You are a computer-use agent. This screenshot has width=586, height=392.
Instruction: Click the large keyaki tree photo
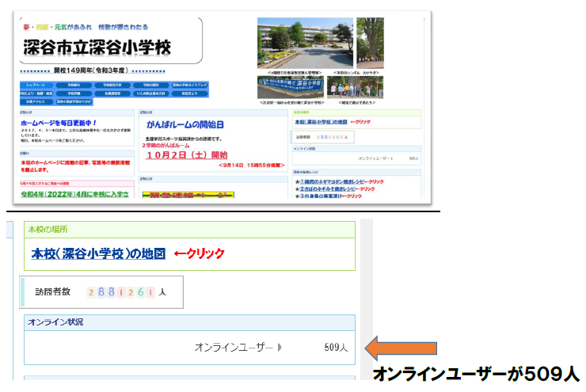click(370, 43)
